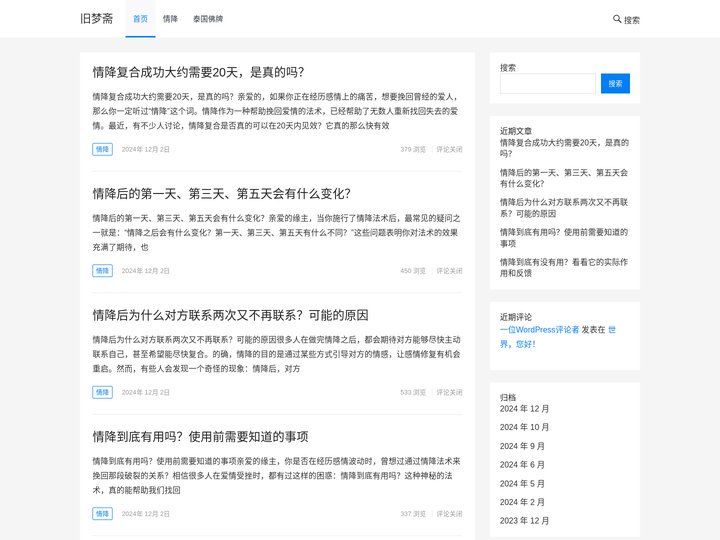The height and width of the screenshot is (540, 720).
Task: Open article title 情降后为什么对方联系两次又不再联系？
Action: pyautogui.click(x=231, y=315)
